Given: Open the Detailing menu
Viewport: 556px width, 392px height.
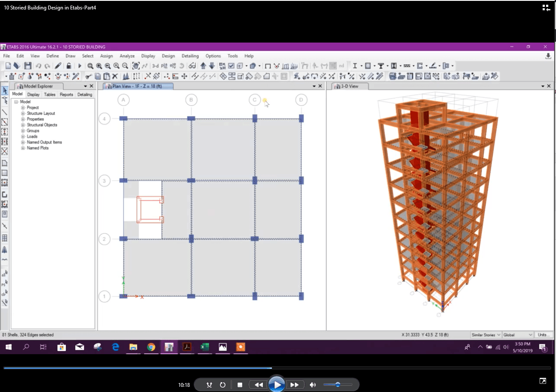Looking at the screenshot, I should [x=190, y=56].
